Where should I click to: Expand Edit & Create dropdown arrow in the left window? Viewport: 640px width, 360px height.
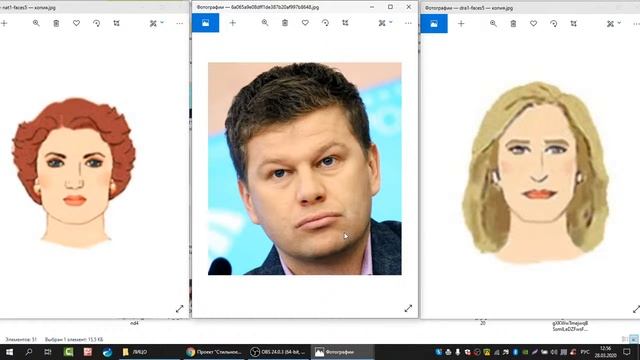pos(162,22)
